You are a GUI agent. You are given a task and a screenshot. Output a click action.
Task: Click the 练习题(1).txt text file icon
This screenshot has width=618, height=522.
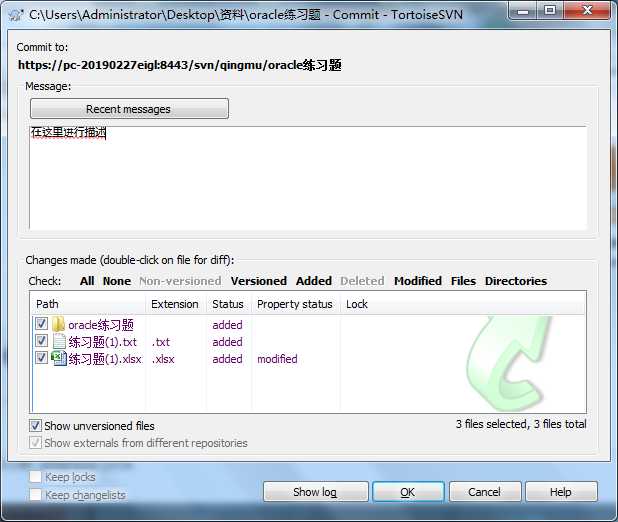[59, 341]
